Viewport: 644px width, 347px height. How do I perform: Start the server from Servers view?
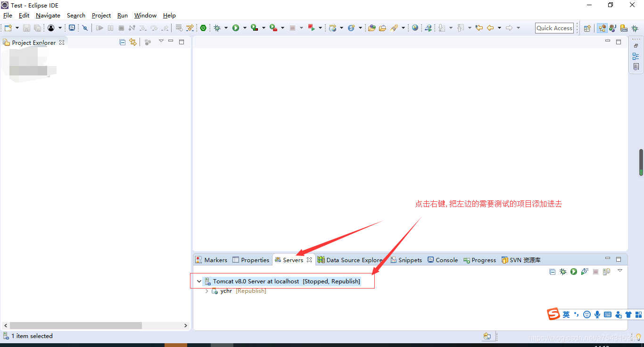(x=574, y=272)
